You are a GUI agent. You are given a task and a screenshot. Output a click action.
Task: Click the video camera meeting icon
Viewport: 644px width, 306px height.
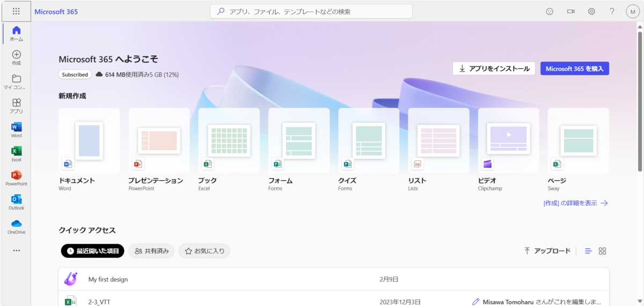point(570,11)
